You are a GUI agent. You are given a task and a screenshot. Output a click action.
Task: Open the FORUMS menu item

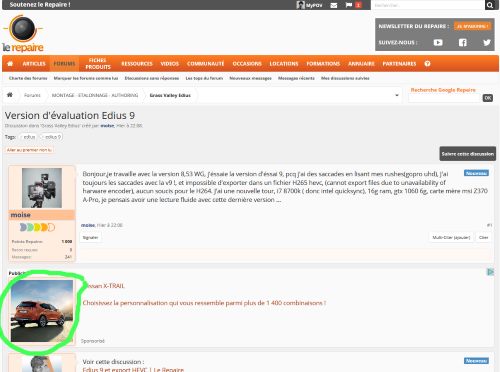(x=64, y=63)
